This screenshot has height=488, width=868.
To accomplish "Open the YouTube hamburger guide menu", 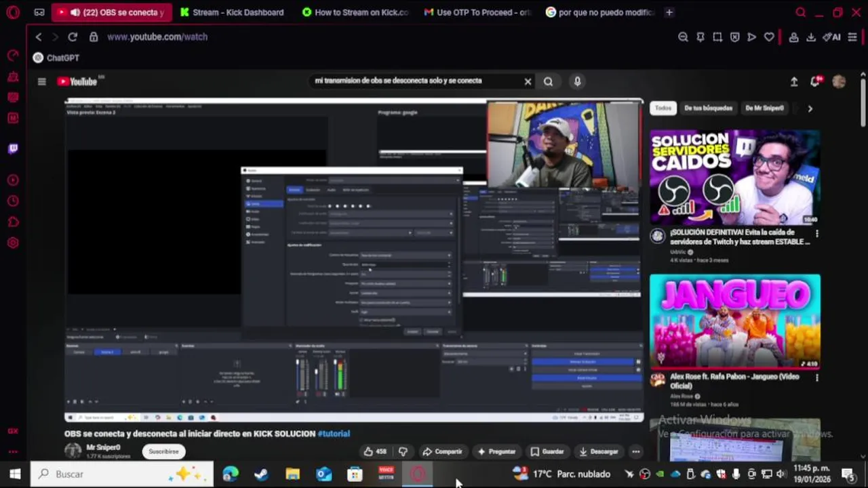I will [41, 81].
